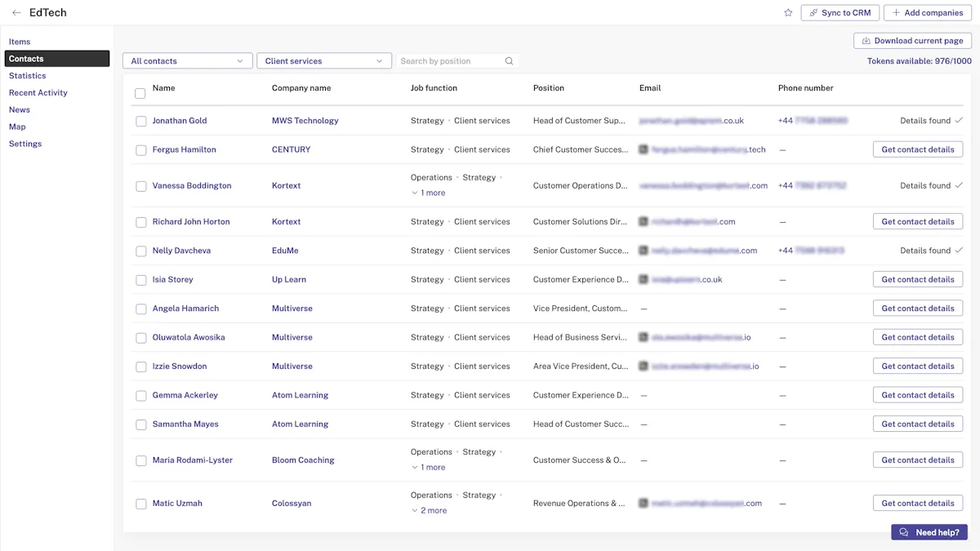Expand '2 more' job functions for Matic Uzmah
Image resolution: width=980 pixels, height=551 pixels.
(x=429, y=511)
